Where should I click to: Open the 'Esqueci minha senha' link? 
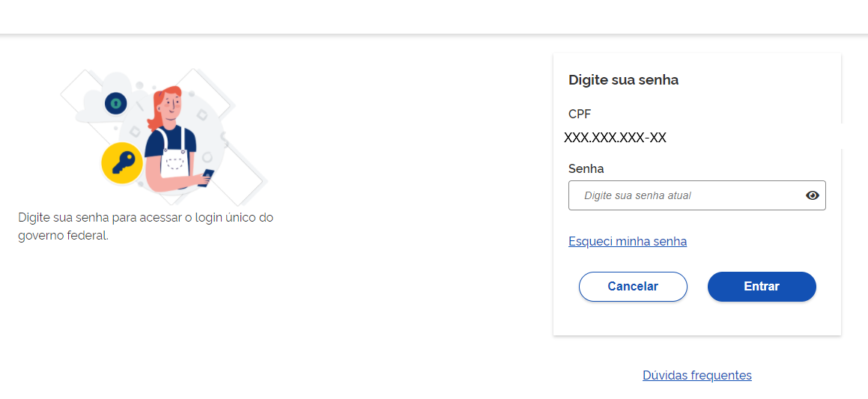[x=627, y=241]
